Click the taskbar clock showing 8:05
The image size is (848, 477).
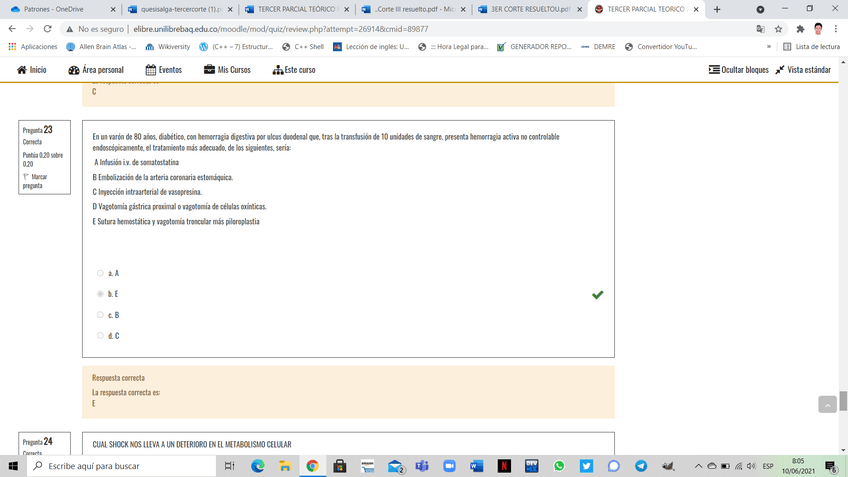pos(798,466)
